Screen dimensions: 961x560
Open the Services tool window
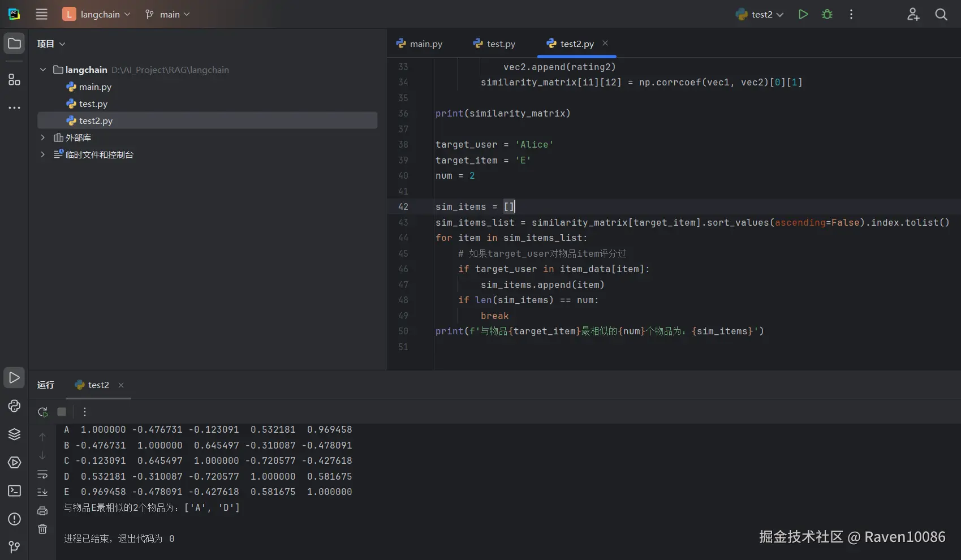pyautogui.click(x=14, y=462)
